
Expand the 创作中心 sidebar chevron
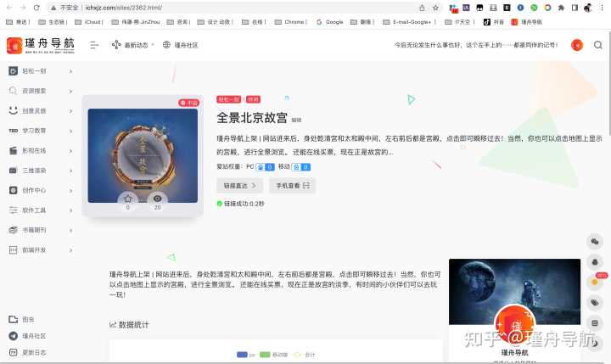coord(70,191)
